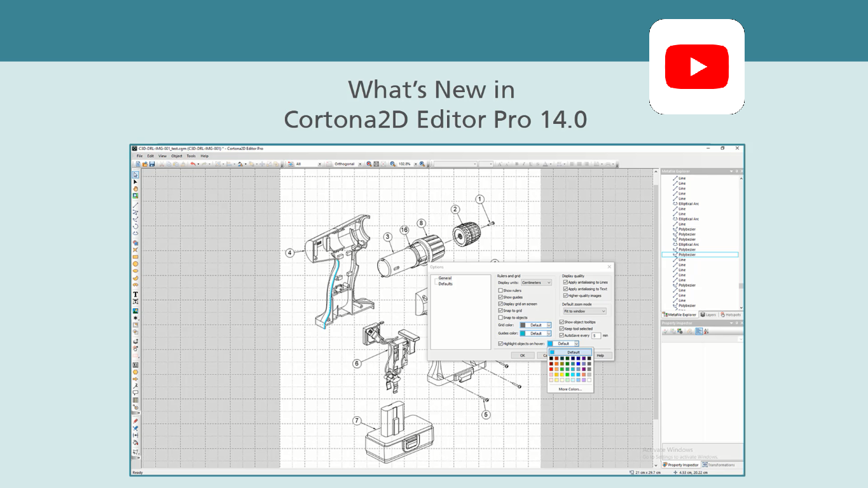Screen dimensions: 868x488
Task: Click the AutoSave minutes input field
Action: [x=596, y=335]
